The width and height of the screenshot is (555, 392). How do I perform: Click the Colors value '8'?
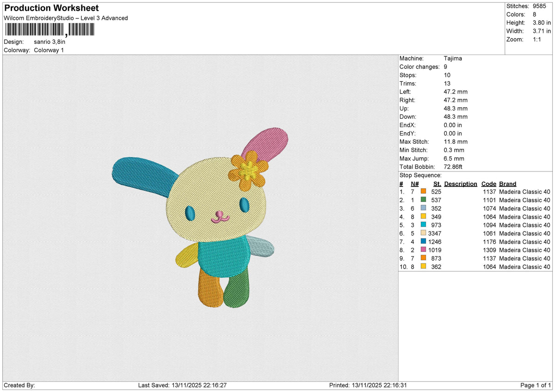coord(534,14)
